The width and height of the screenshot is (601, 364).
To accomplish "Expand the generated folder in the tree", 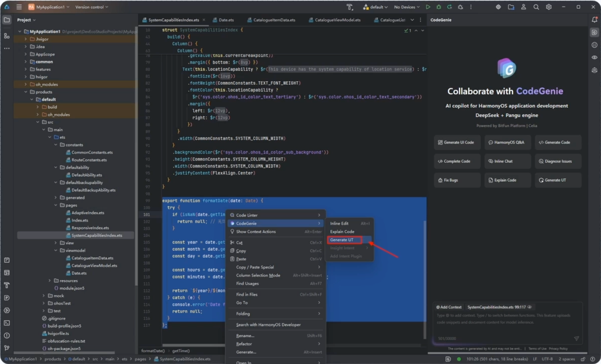I will pos(56,197).
